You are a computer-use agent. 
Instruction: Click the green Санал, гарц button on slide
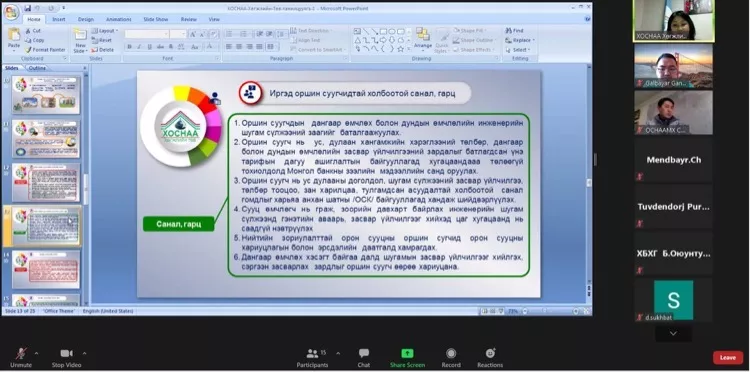point(178,224)
